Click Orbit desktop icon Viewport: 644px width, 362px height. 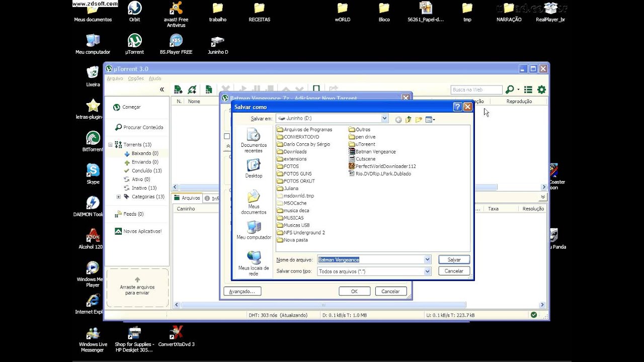click(x=134, y=12)
